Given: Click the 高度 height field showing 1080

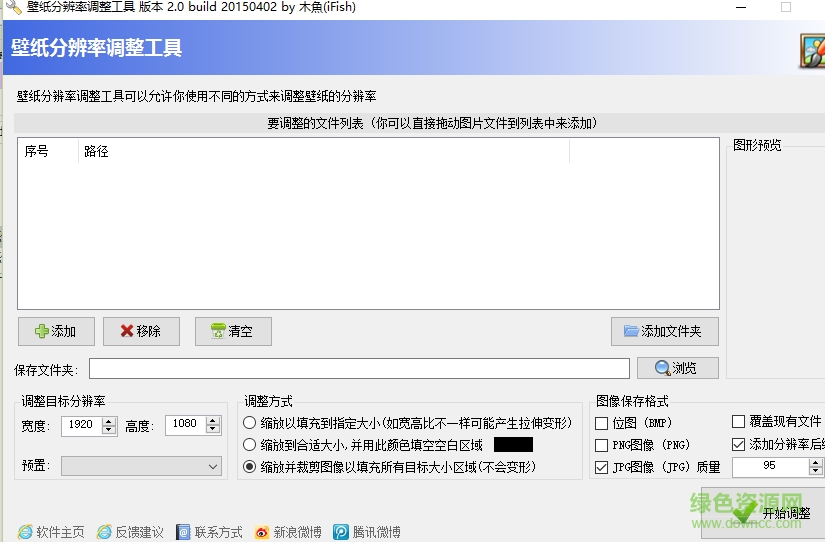Looking at the screenshot, I should [186, 425].
